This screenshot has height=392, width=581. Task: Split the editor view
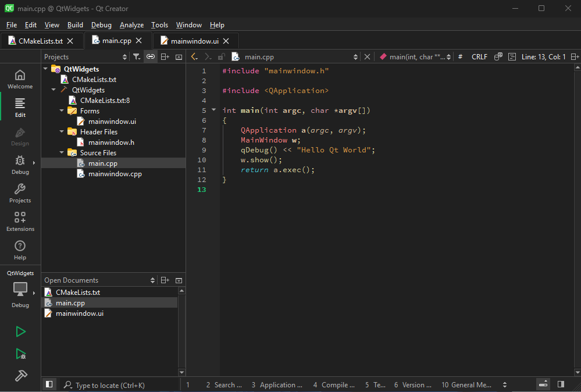[575, 56]
